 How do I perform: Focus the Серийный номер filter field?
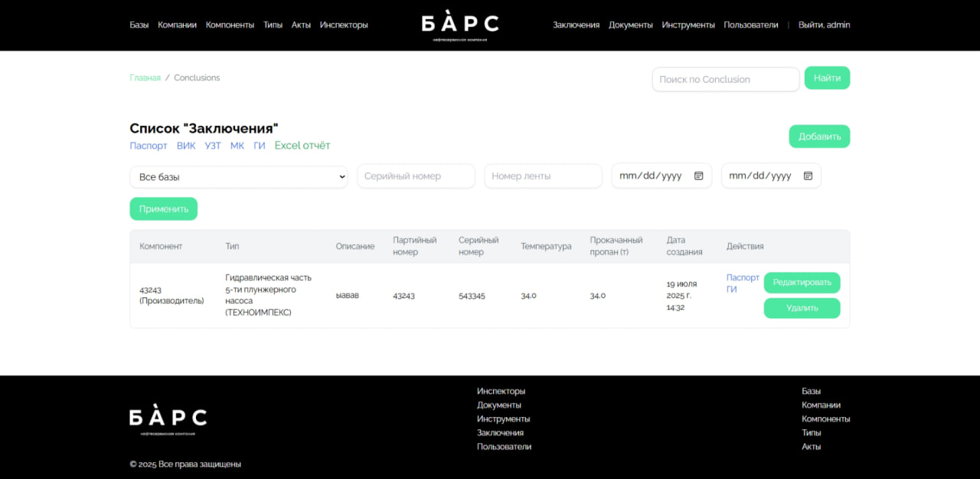point(416,176)
